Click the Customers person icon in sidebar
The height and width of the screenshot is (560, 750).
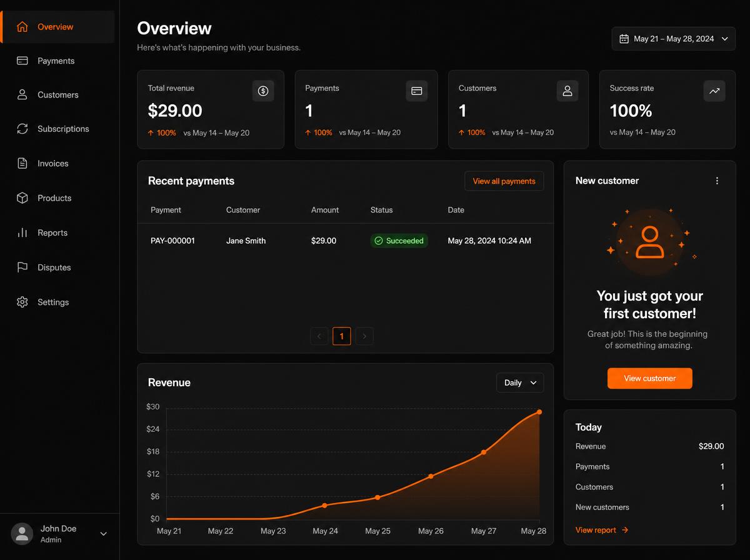(22, 94)
